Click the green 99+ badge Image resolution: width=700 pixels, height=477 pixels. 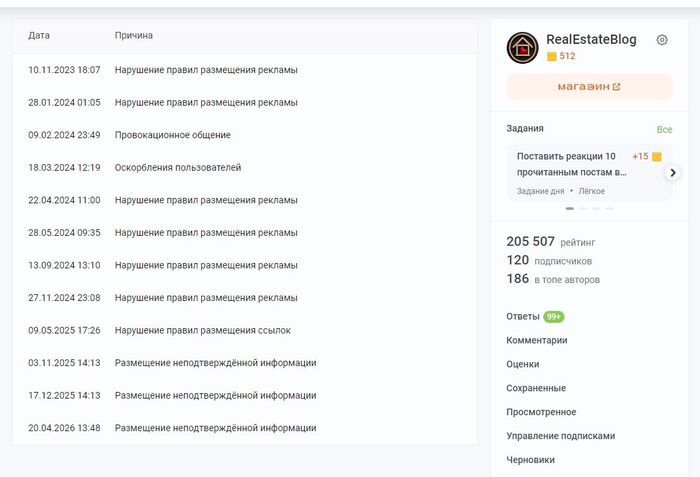(554, 317)
